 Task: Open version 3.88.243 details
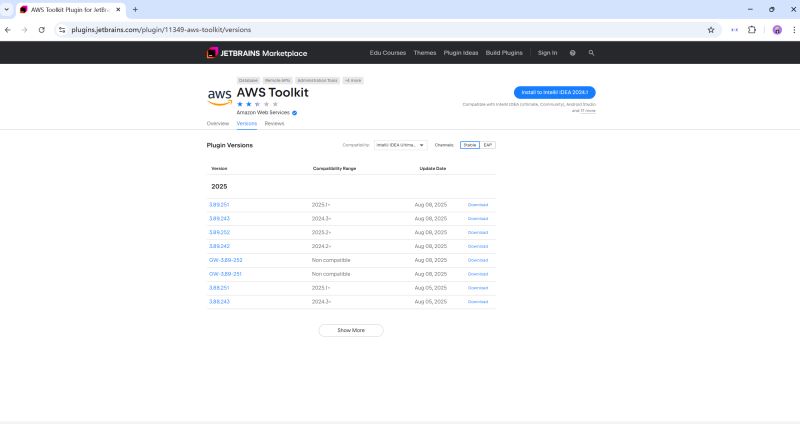click(x=219, y=302)
